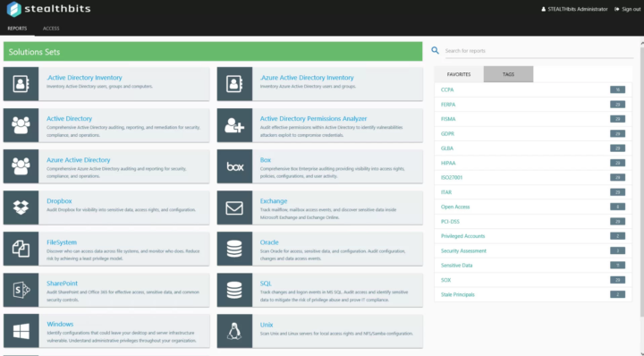Click the Dropbox logo icon
This screenshot has height=356, width=644.
pos(21,208)
